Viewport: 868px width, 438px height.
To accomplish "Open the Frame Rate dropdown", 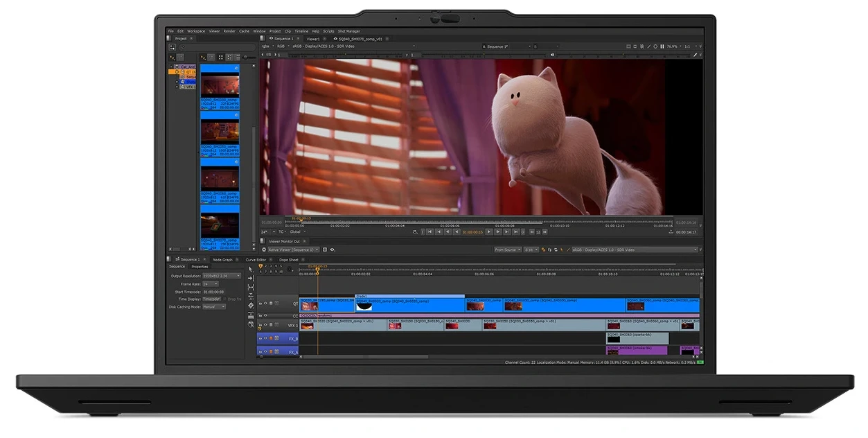I will [x=210, y=284].
